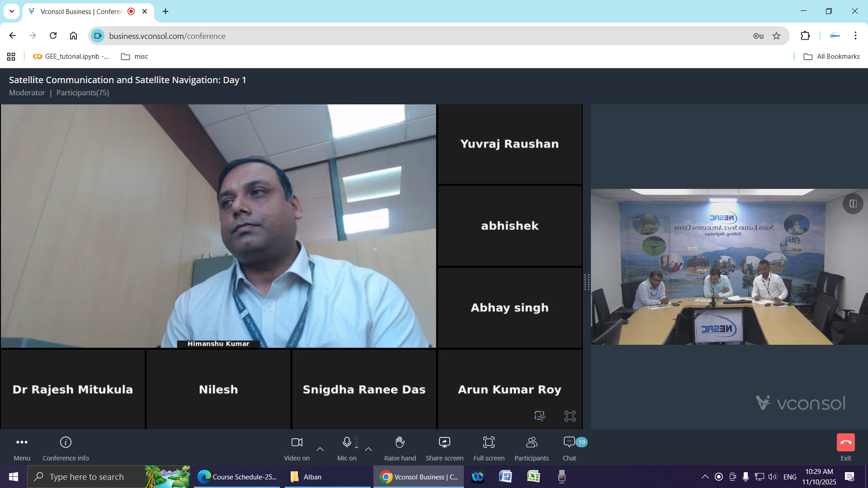Image resolution: width=868 pixels, height=488 pixels.
Task: Enter Full screen mode
Action: (489, 442)
